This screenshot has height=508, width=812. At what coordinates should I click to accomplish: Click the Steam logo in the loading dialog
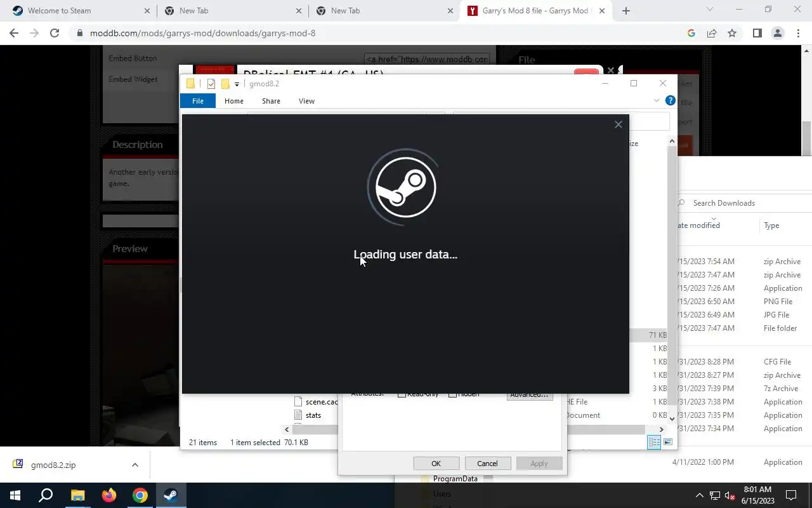point(405,187)
